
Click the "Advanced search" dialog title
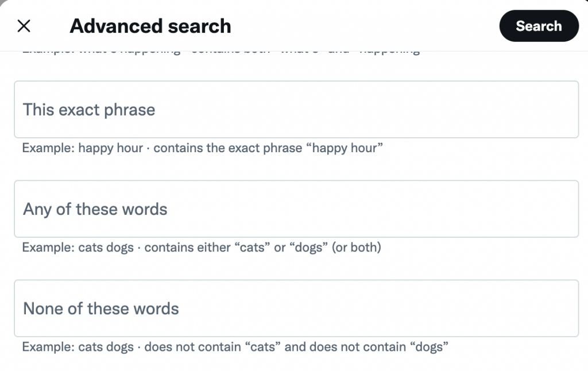(150, 26)
